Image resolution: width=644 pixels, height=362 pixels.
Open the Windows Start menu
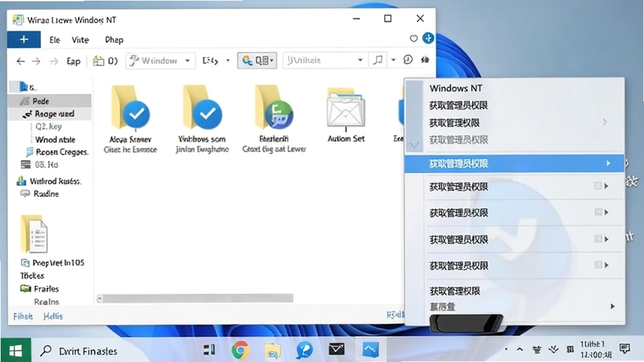click(15, 351)
